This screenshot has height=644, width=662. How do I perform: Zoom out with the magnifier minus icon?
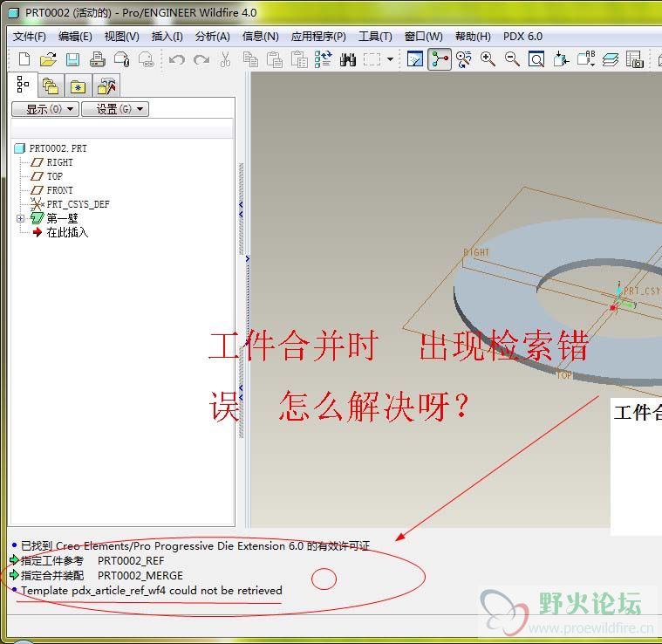click(512, 59)
